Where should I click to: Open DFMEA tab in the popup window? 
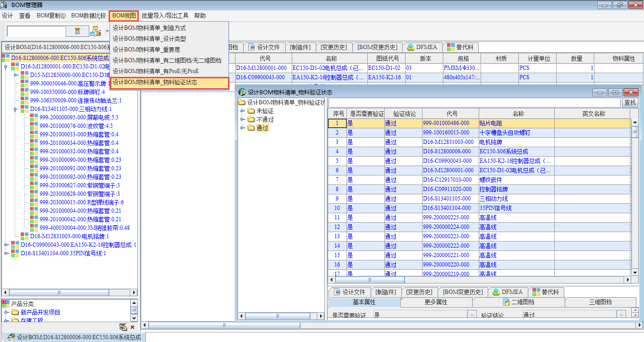point(508,292)
